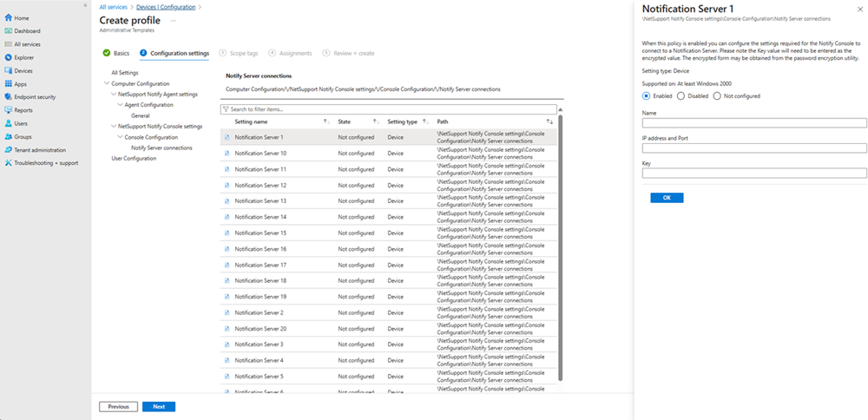Open the Dashboard icon in sidebar

8,31
